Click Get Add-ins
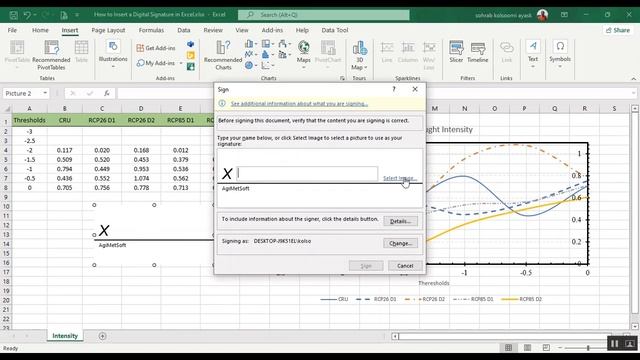This screenshot has height=360, width=640. (x=156, y=48)
